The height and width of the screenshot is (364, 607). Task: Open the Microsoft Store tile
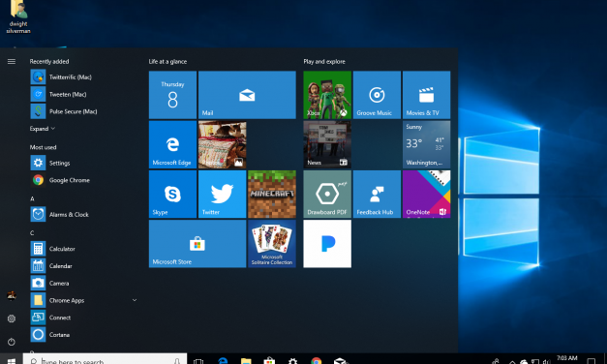197,244
